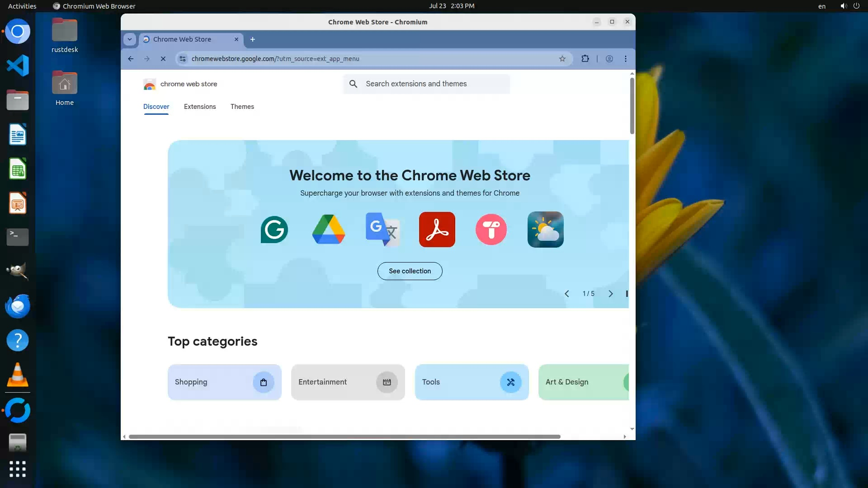Click the See collection button
868x488 pixels.
pos(410,271)
